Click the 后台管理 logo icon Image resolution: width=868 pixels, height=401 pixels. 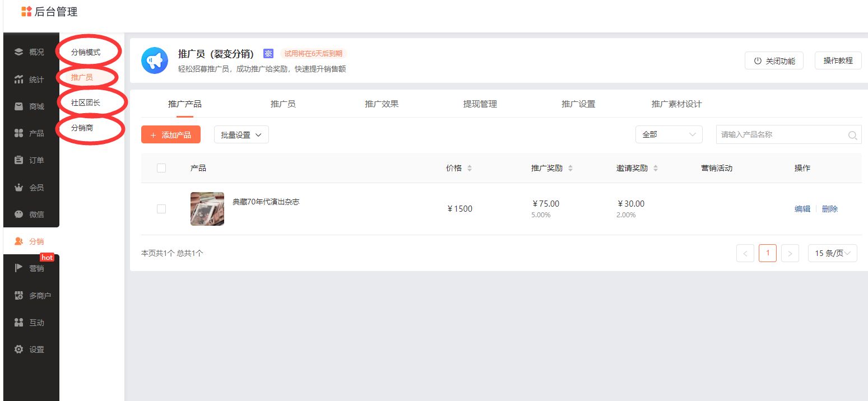(26, 12)
